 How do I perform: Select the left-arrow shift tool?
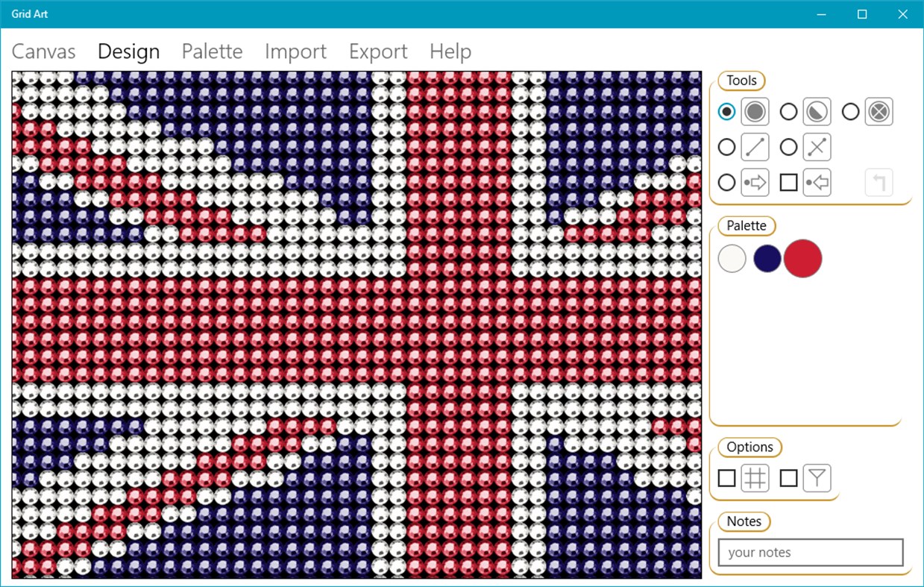[816, 182]
